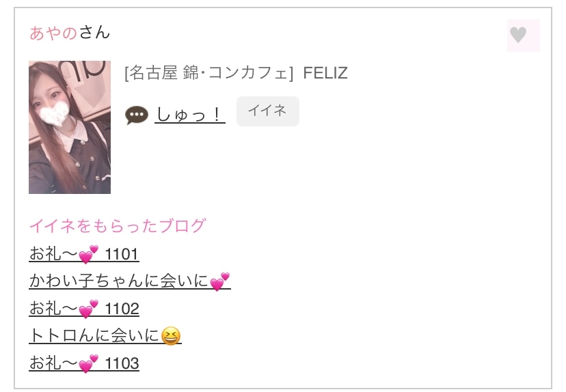Click the pink hearts emoji after かわい子ちゃんに会いに

[219, 281]
